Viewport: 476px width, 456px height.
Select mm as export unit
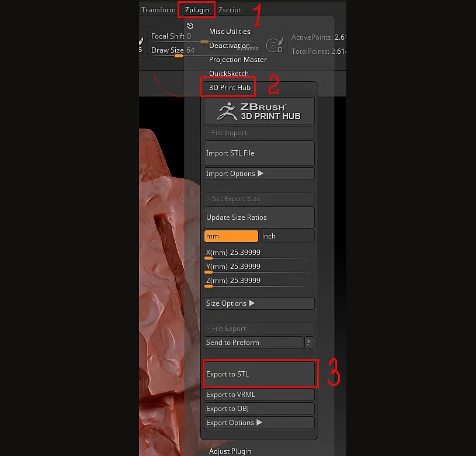(231, 236)
